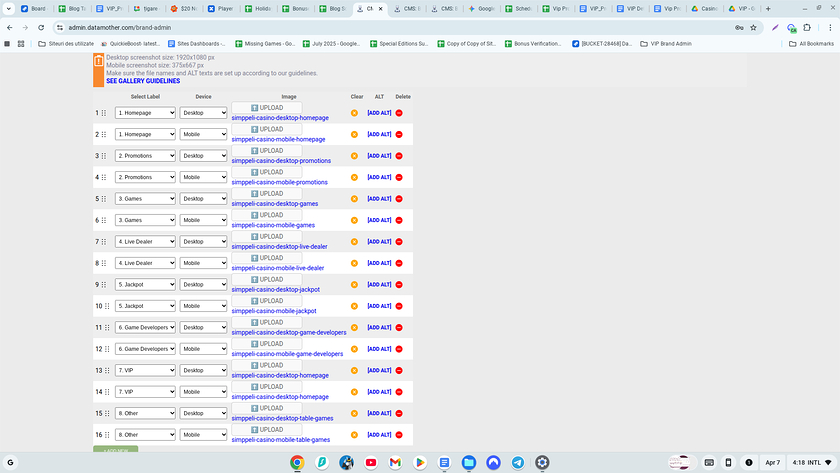
Task: Upload an image for row 9 Jackpot
Action: [267, 280]
